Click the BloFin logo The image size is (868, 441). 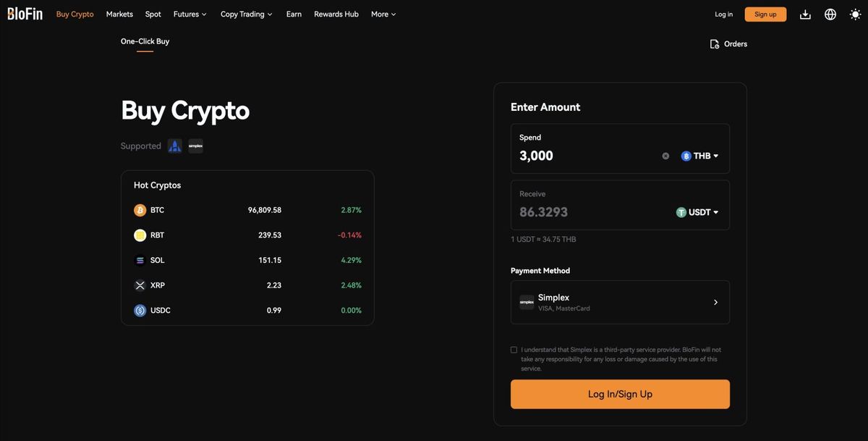[x=25, y=14]
